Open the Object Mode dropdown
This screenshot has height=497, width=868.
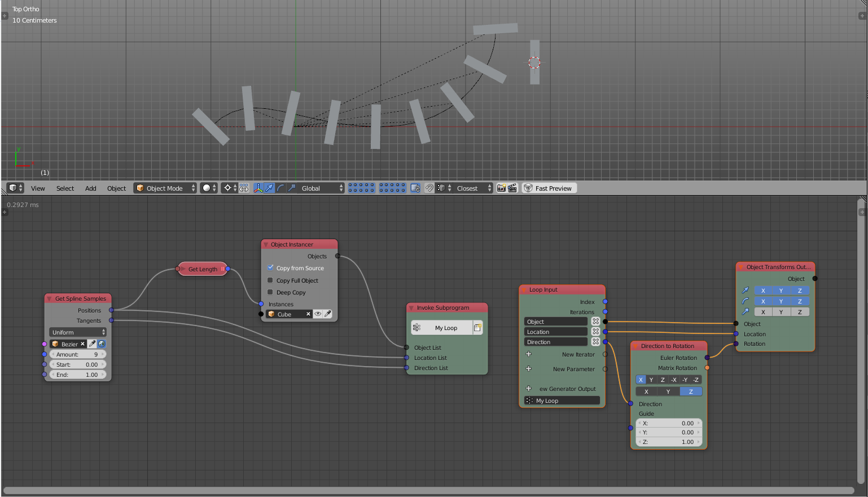point(165,188)
